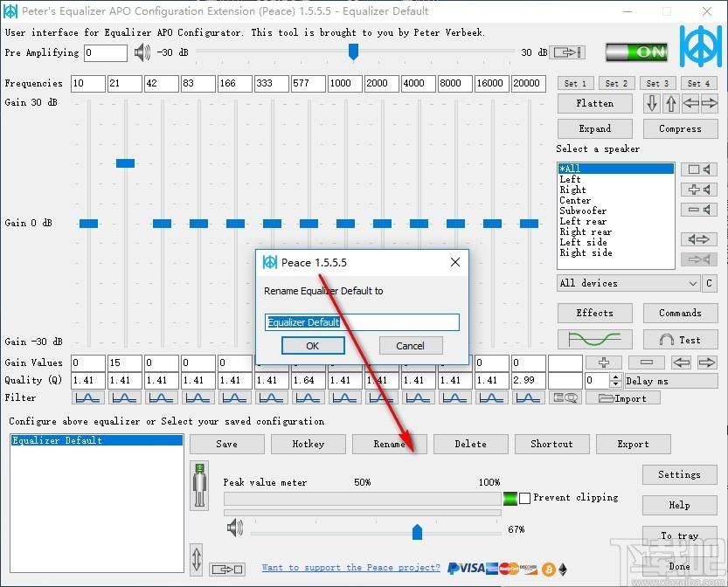Click the arrow-to-square button at the bottom

(227, 569)
